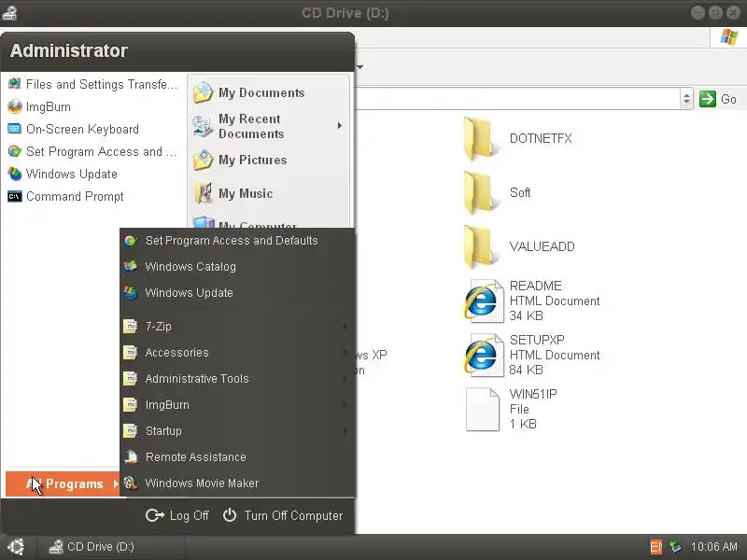Select the WIN51IP file icon
The image size is (747, 560).
482,410
